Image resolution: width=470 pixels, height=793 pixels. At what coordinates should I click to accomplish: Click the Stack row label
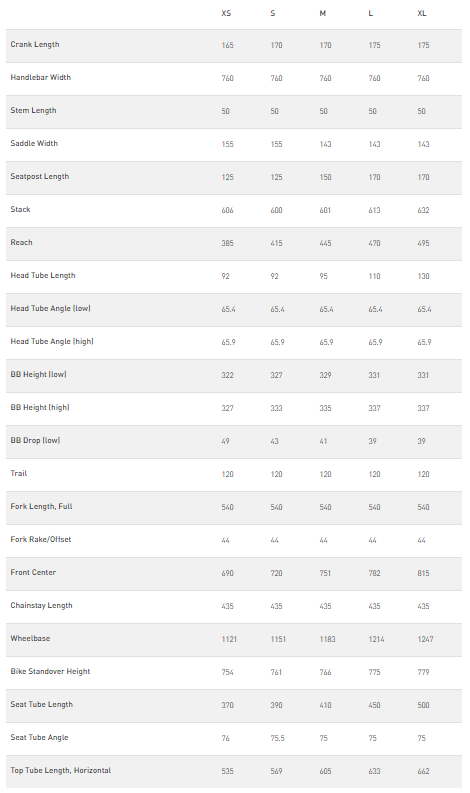pyautogui.click(x=20, y=209)
